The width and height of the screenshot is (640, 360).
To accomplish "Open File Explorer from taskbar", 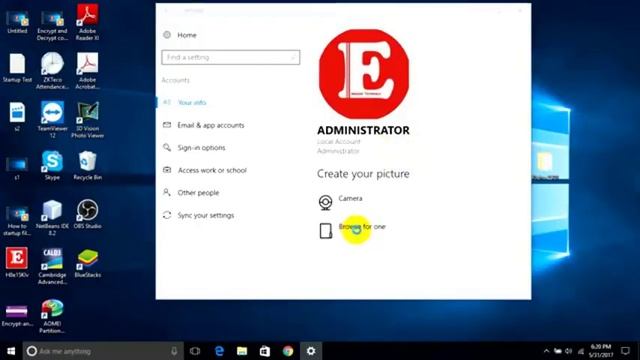I will 242,351.
